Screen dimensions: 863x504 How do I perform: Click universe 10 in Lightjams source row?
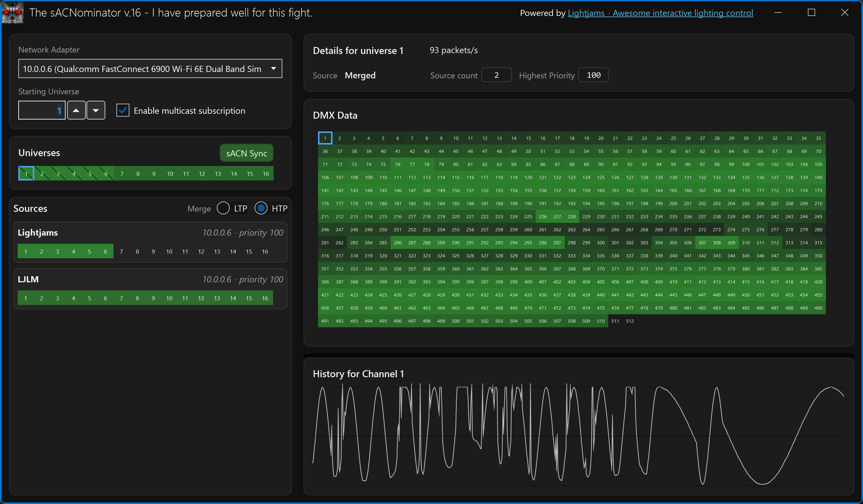point(169,251)
